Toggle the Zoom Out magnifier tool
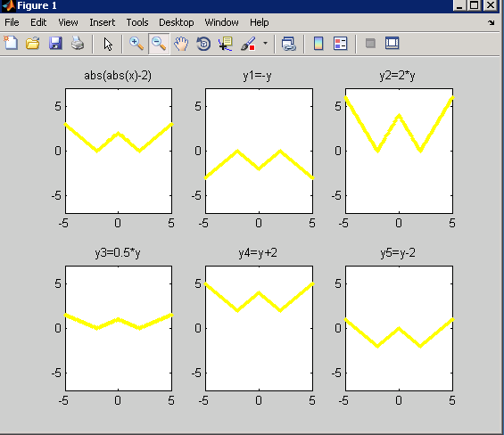Image resolution: width=504 pixels, height=435 pixels. [x=159, y=44]
